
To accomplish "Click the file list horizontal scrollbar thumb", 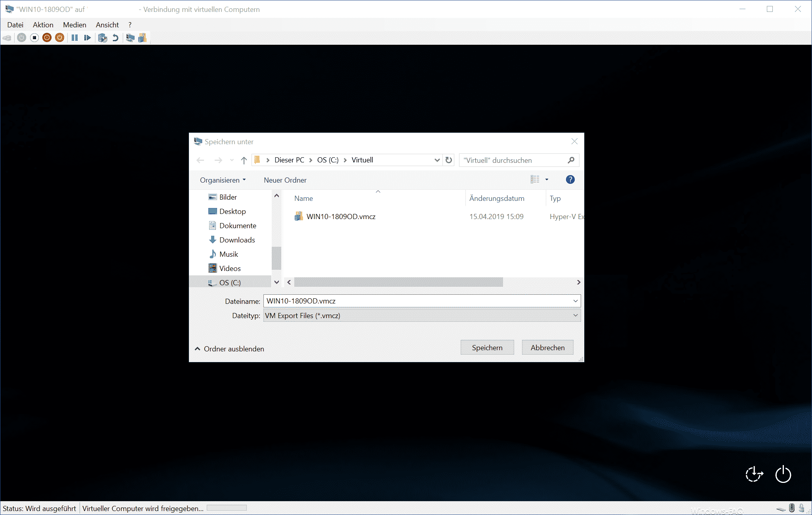I will point(398,282).
